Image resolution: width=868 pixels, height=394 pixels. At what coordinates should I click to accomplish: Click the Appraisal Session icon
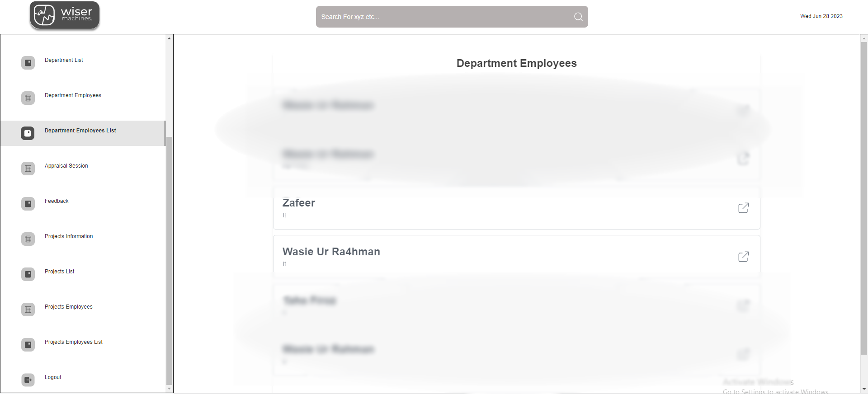28,169
